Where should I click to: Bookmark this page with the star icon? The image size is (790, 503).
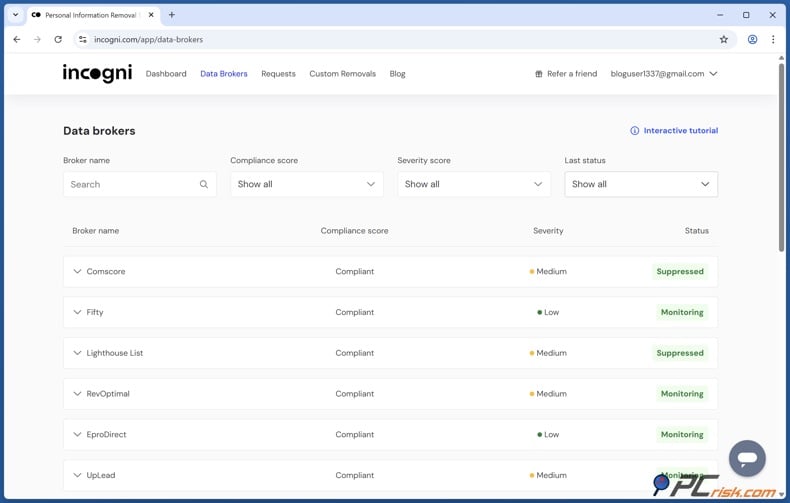[724, 40]
